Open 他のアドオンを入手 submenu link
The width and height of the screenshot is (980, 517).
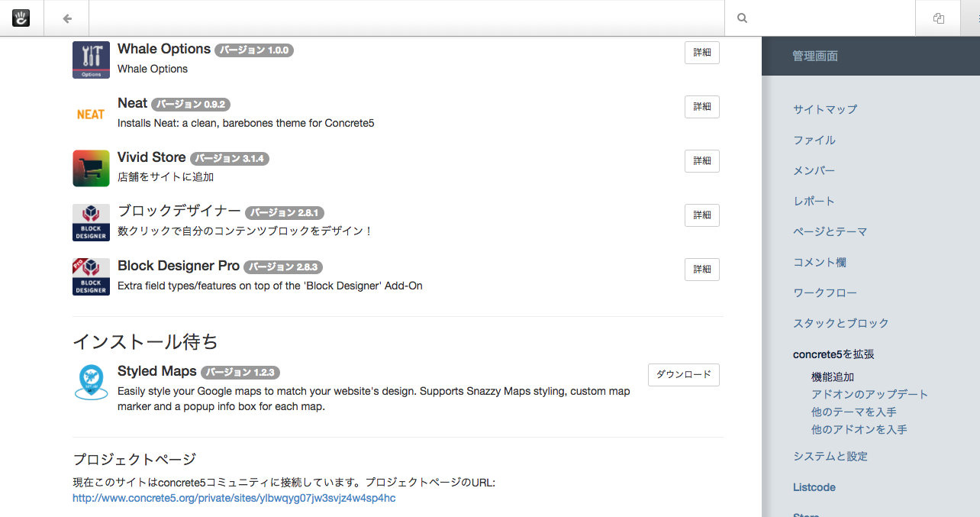tap(859, 430)
